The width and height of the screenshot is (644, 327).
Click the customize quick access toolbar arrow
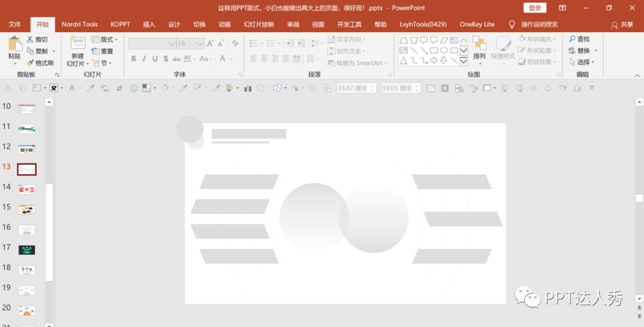[x=592, y=88]
